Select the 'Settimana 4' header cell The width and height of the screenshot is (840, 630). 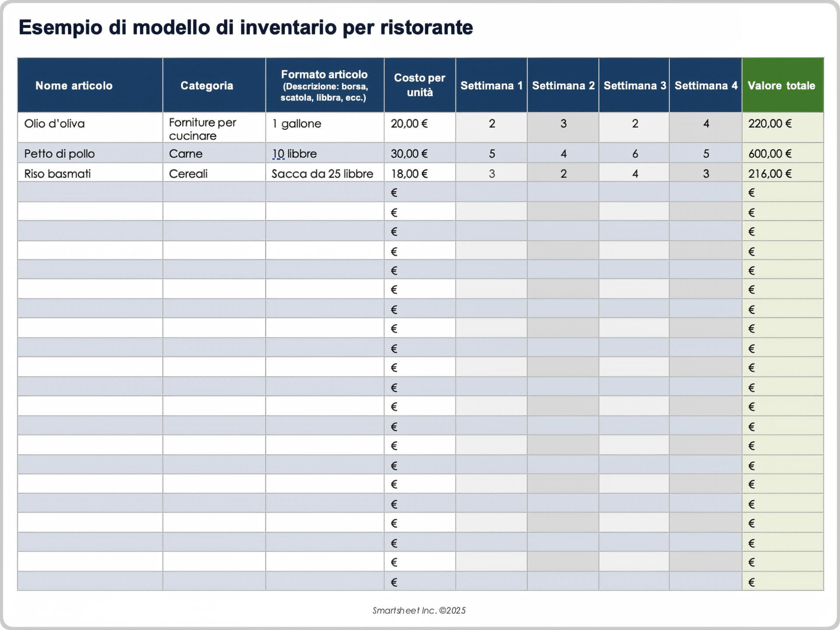click(x=705, y=85)
